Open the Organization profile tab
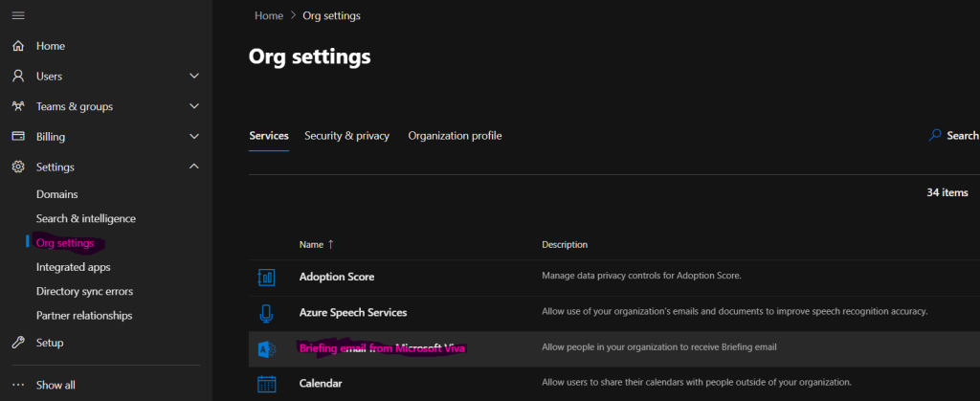The width and height of the screenshot is (980, 401). click(x=455, y=136)
